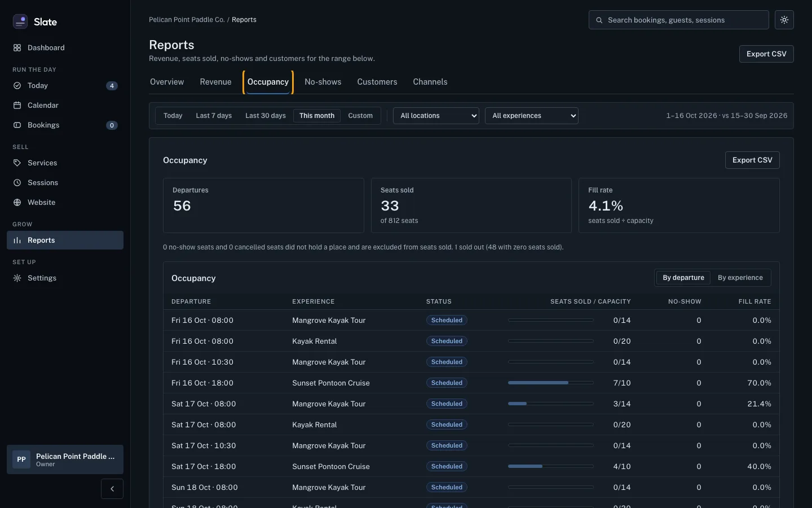The image size is (812, 508).
Task: Click the Scheduled badge for Fri 16 Oct 10:30
Action: click(x=447, y=362)
